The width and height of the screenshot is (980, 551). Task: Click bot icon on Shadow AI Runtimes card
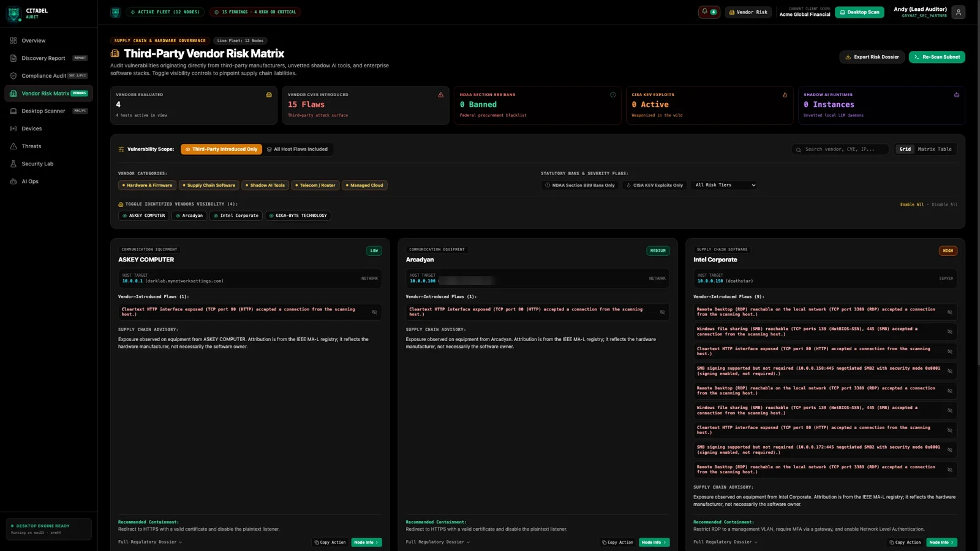click(957, 95)
